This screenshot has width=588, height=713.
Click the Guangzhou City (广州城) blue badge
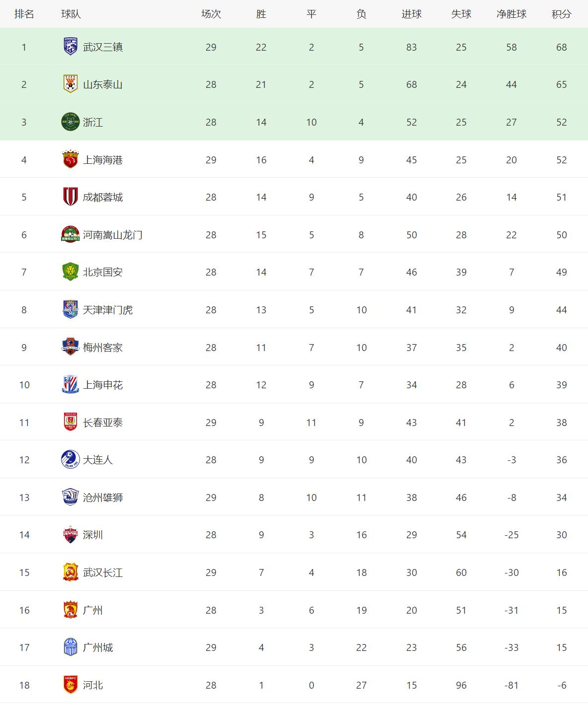point(71,647)
